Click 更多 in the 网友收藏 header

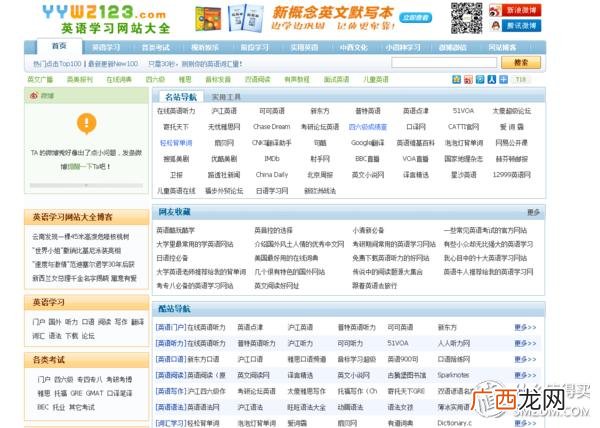[x=533, y=212]
